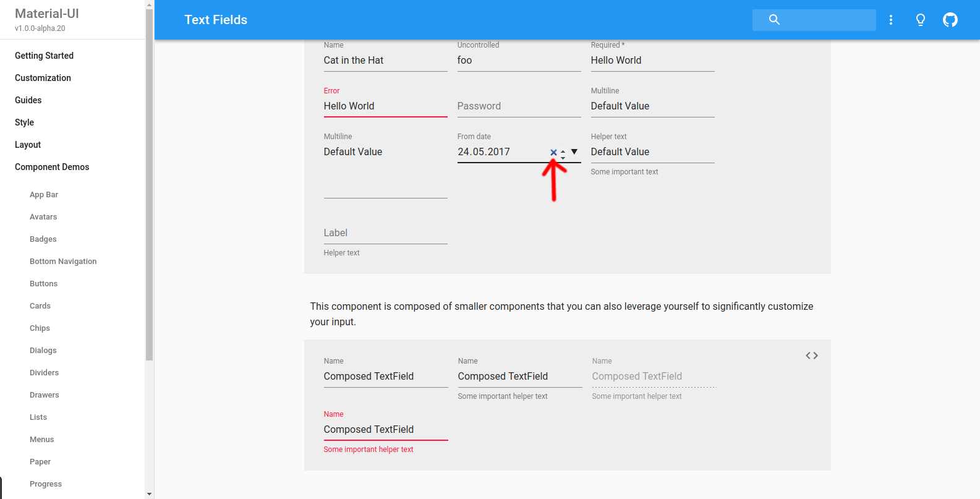Viewport: 980px width, 499px height.
Task: Open Style section
Action: click(24, 122)
